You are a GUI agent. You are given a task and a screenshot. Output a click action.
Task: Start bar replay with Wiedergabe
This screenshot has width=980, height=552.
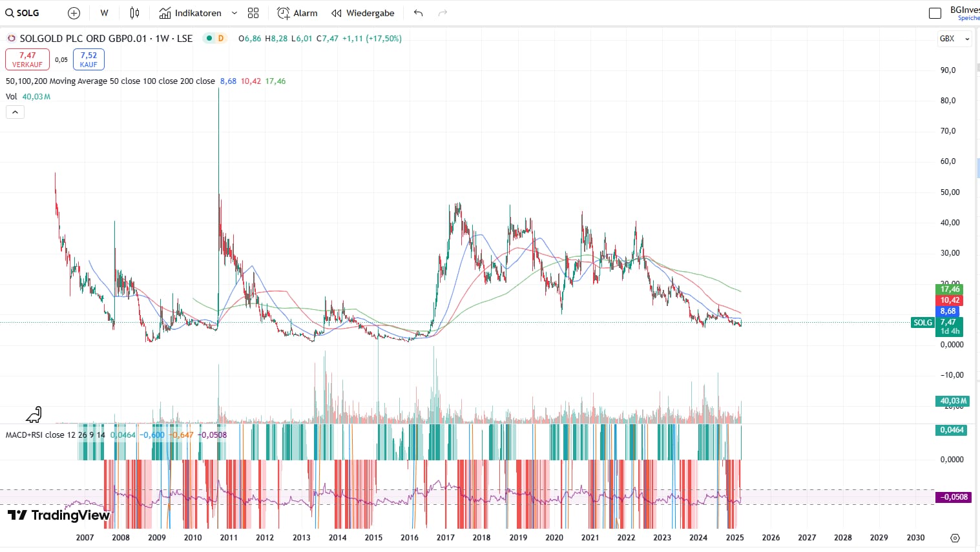(362, 13)
